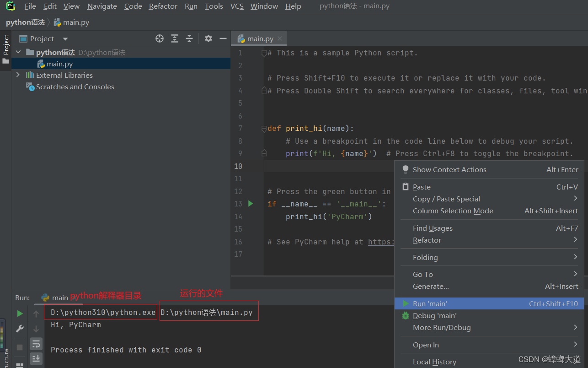Viewport: 588px width, 368px height.
Task: Open the Window menu
Action: tap(264, 6)
